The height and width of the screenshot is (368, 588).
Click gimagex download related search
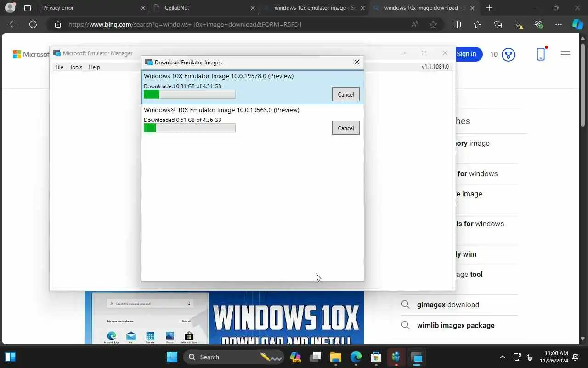[448, 305]
